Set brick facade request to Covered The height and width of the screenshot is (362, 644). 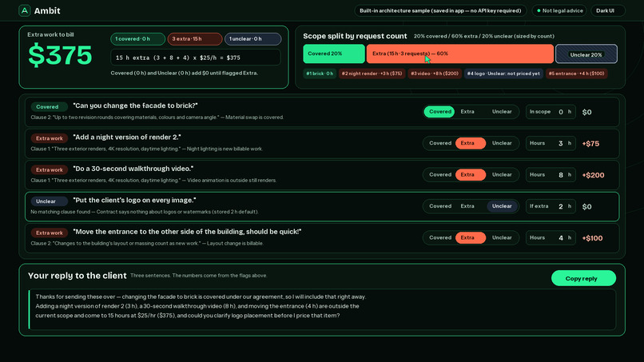[439, 112]
